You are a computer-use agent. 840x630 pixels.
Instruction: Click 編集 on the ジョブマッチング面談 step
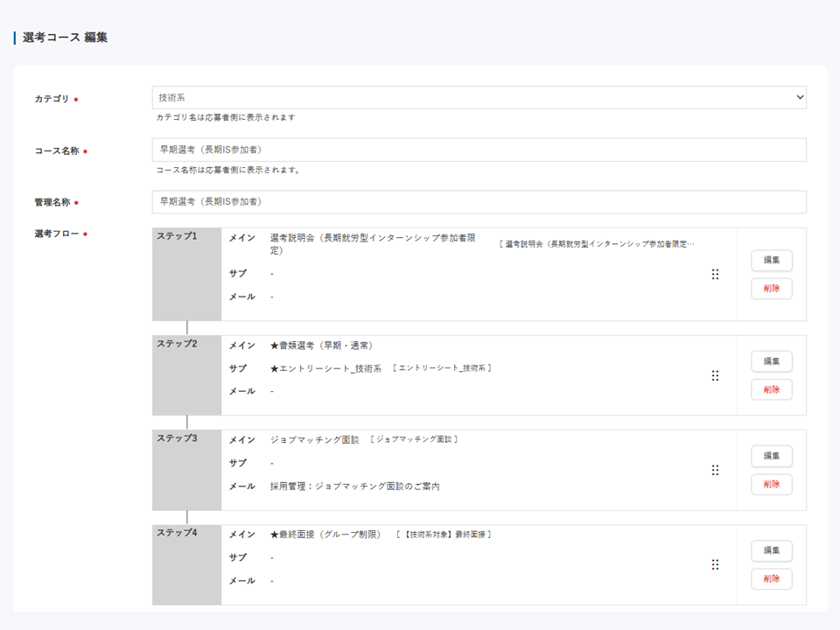pos(771,456)
